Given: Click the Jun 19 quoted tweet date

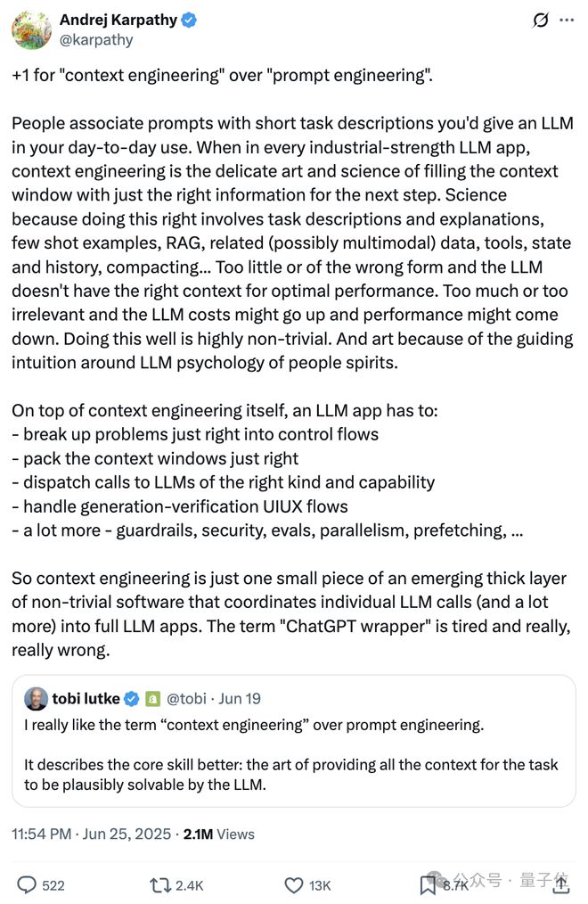Looking at the screenshot, I should coord(240,699).
